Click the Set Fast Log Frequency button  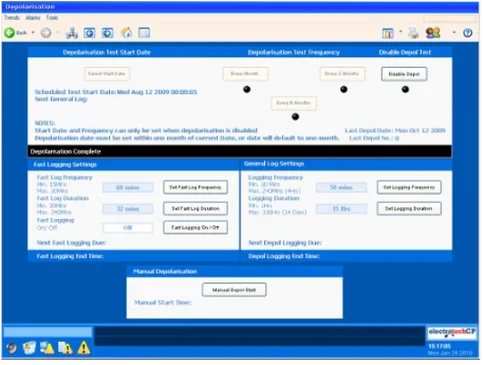[x=195, y=187]
